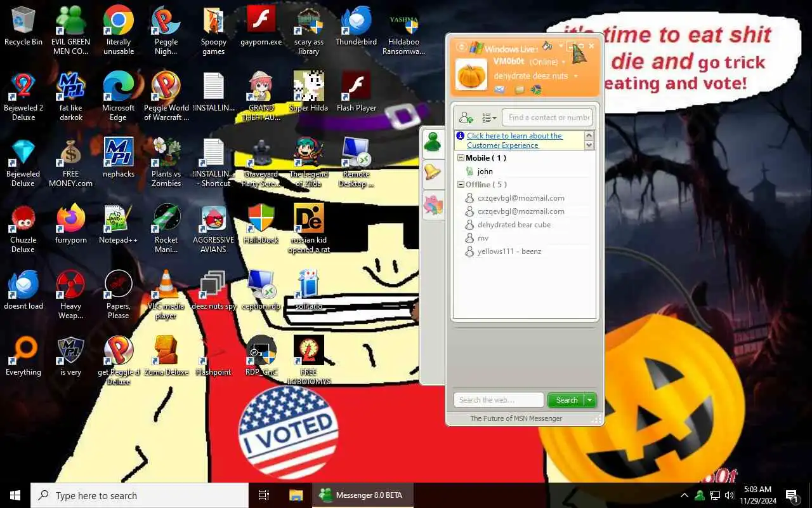Select the HalloDock desktop icon
Viewport: 812px width, 508px height.
click(x=261, y=224)
